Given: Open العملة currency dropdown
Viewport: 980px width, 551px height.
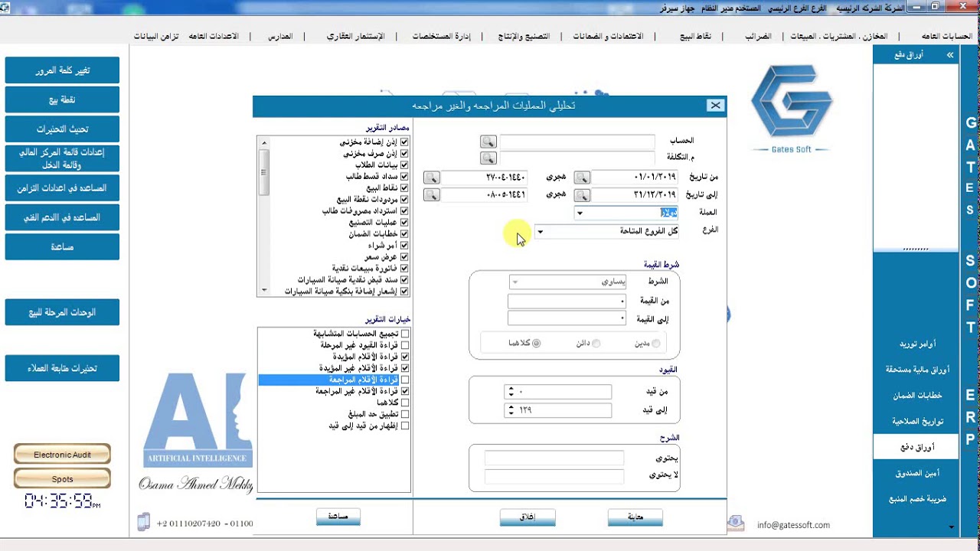Looking at the screenshot, I should pyautogui.click(x=580, y=213).
